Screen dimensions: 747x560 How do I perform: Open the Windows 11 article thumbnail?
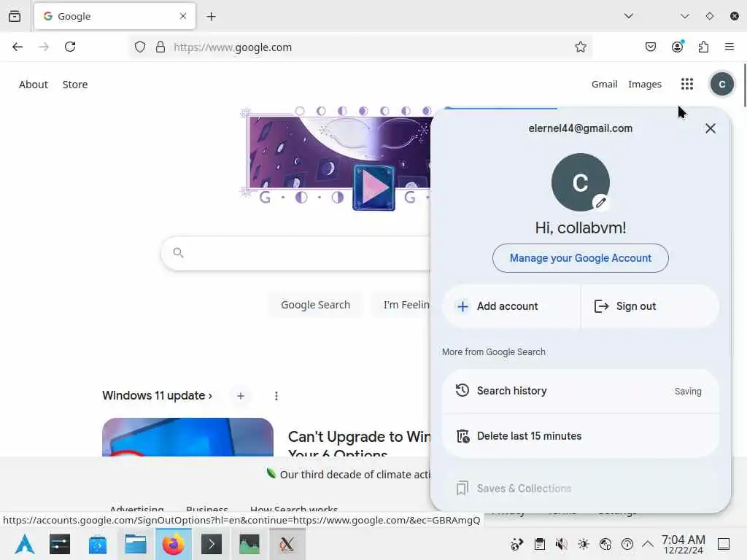pos(187,437)
